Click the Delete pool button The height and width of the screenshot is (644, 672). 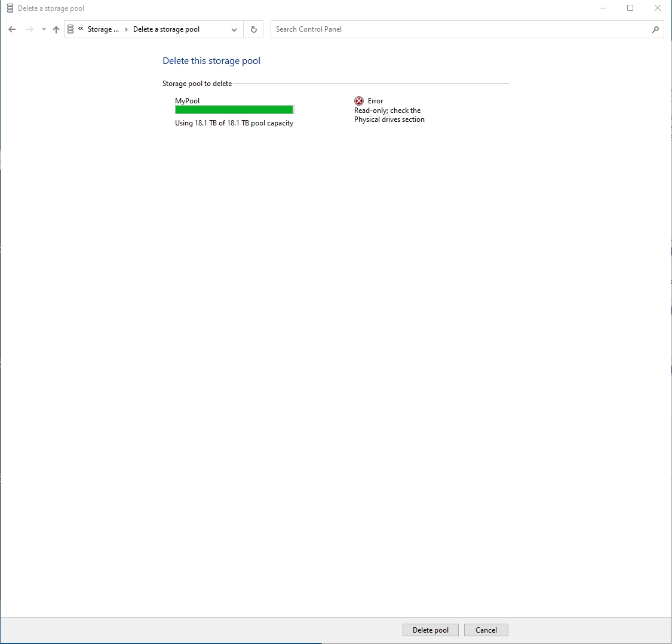pos(430,630)
